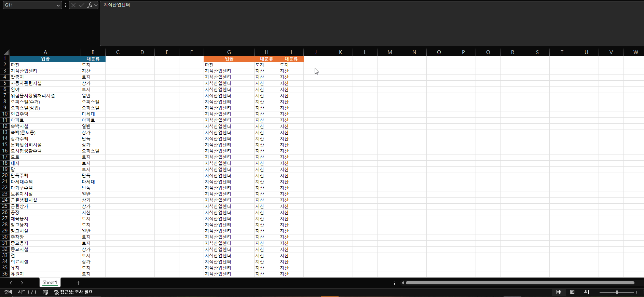Click the Enter checkmark icon in formula bar
The height and width of the screenshot is (297, 644).
coord(81,5)
